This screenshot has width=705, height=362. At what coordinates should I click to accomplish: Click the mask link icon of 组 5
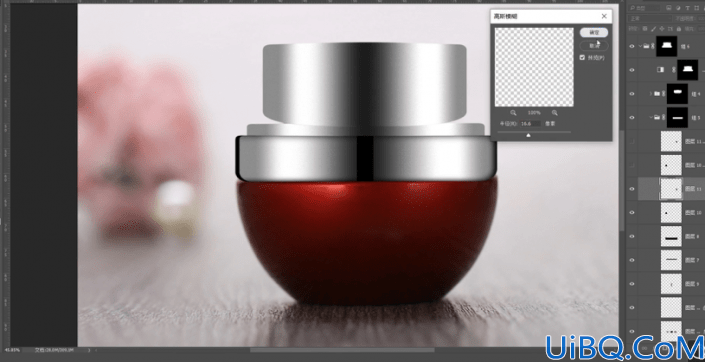point(663,117)
